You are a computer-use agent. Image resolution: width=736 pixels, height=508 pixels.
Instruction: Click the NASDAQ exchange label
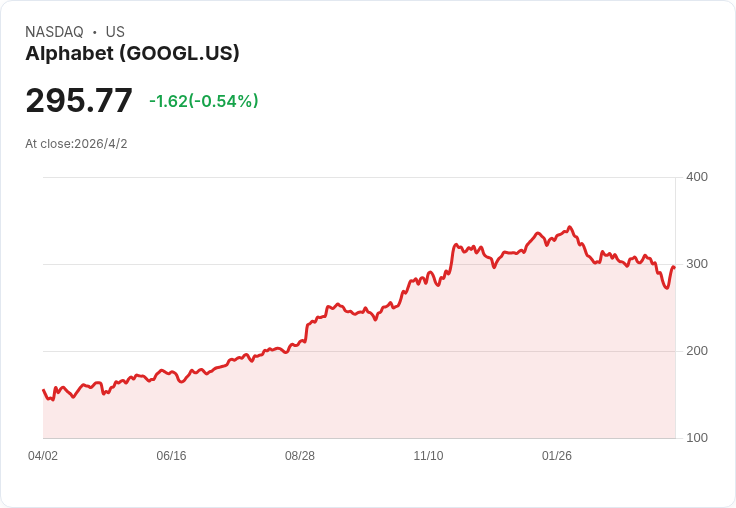(x=54, y=32)
